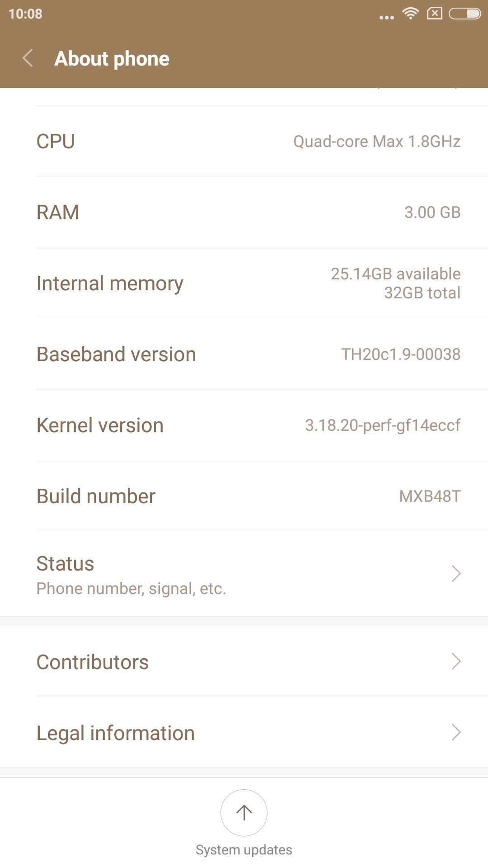The height and width of the screenshot is (868, 488).
Task: Tap the System updates label
Action: (x=244, y=850)
